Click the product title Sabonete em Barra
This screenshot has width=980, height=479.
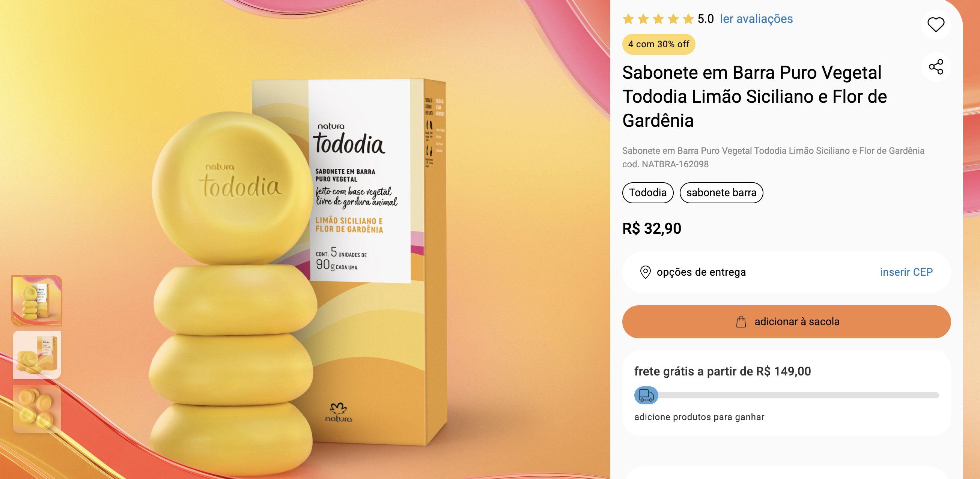(x=754, y=96)
